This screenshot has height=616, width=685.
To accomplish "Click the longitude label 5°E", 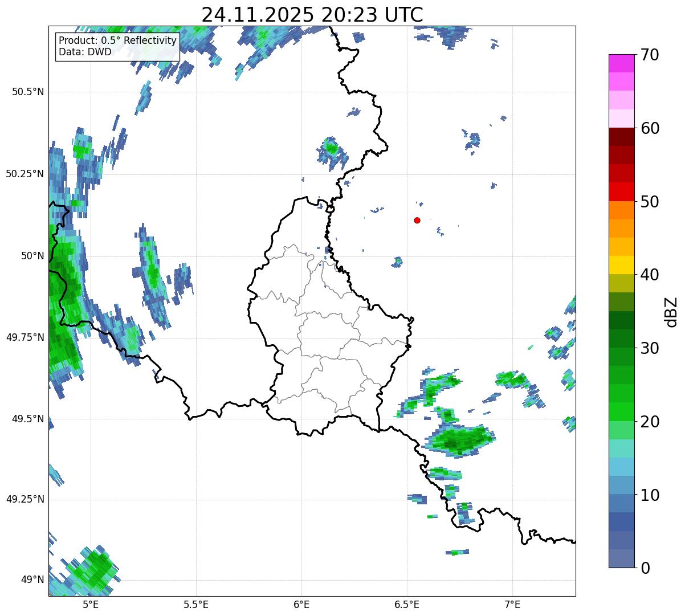I will pyautogui.click(x=91, y=604).
